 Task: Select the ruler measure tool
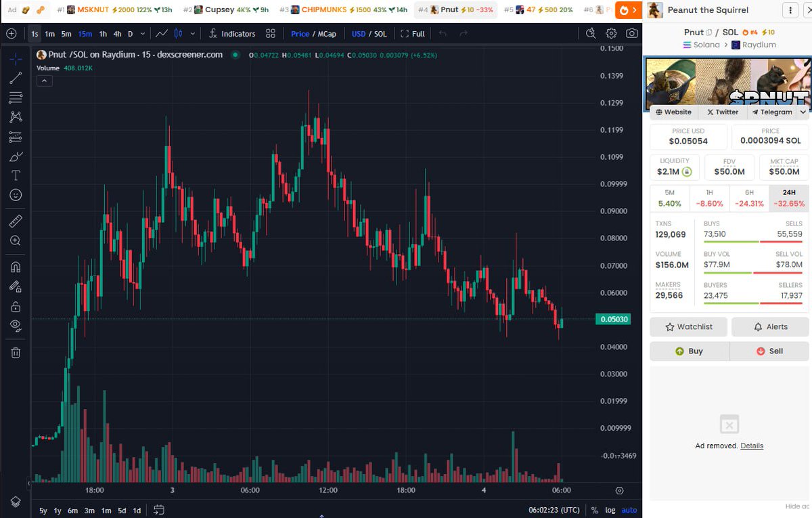16,221
